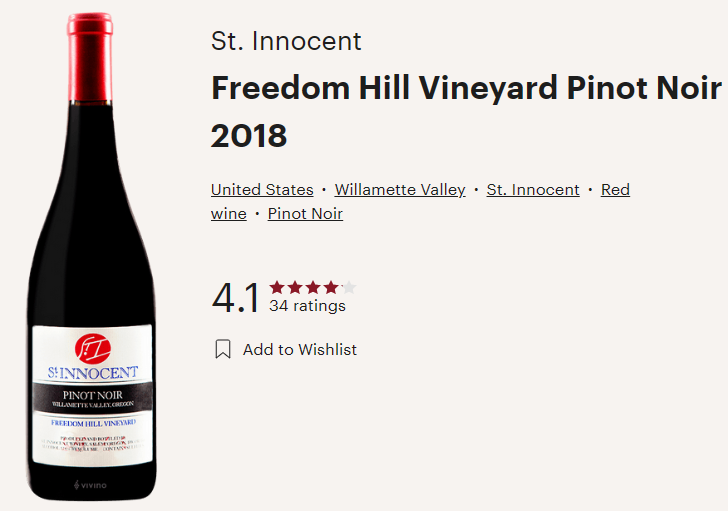Click the bookmark wishlist icon
The image size is (728, 511).
coord(223,349)
